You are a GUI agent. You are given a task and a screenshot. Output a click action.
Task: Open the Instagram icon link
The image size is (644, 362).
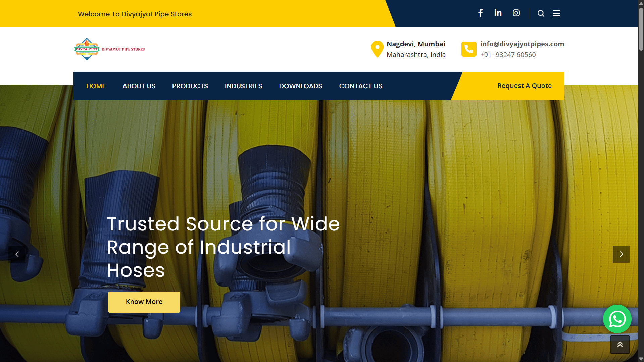pos(516,13)
